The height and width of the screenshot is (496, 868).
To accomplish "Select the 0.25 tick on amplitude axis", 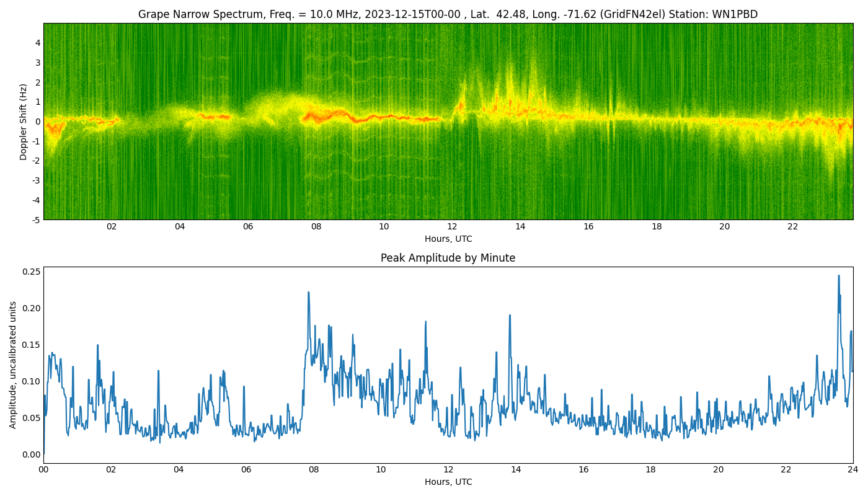I will pyautogui.click(x=32, y=272).
